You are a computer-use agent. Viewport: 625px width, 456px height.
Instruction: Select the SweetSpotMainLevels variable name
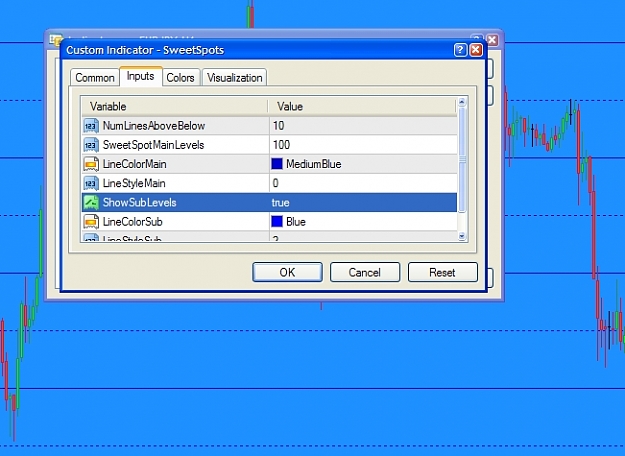(153, 145)
